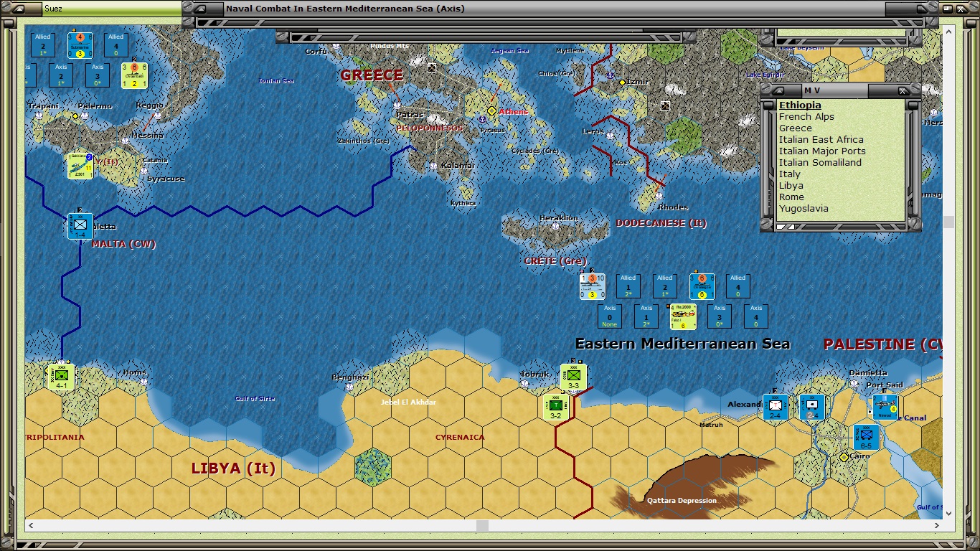The width and height of the screenshot is (980, 551).
Task: Select the 3-2 green armor unit near Tobruk
Action: pyautogui.click(x=556, y=407)
